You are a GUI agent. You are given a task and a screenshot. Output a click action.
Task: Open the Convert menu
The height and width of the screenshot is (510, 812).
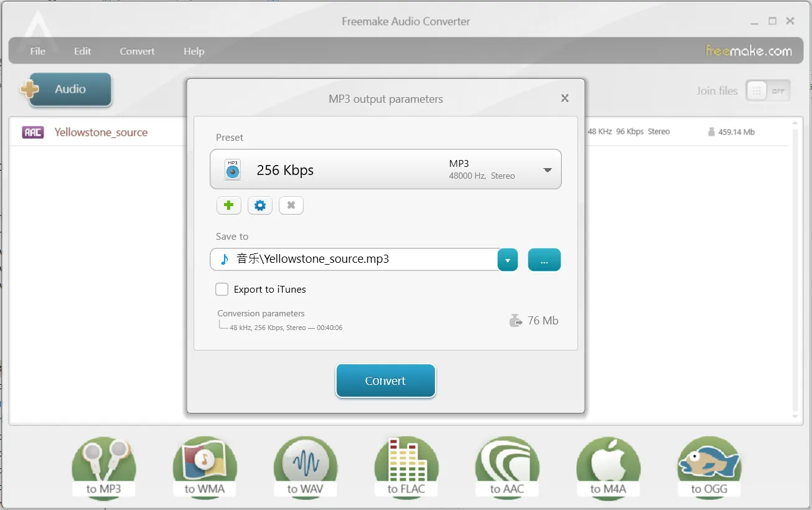137,51
